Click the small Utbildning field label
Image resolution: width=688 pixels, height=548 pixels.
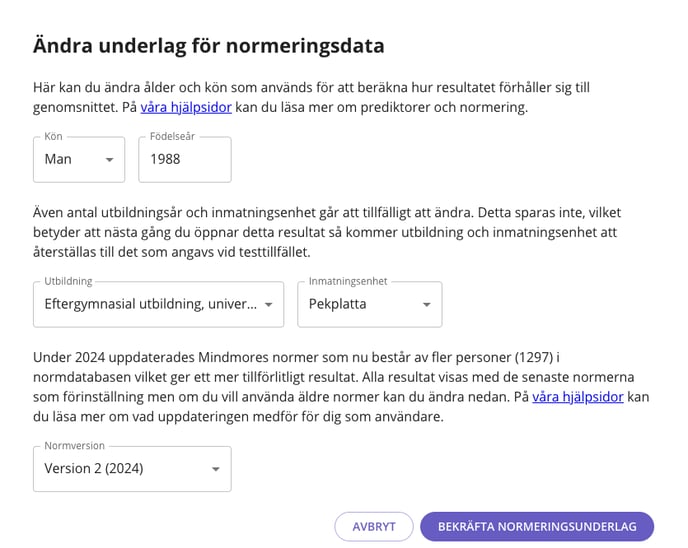(x=67, y=282)
